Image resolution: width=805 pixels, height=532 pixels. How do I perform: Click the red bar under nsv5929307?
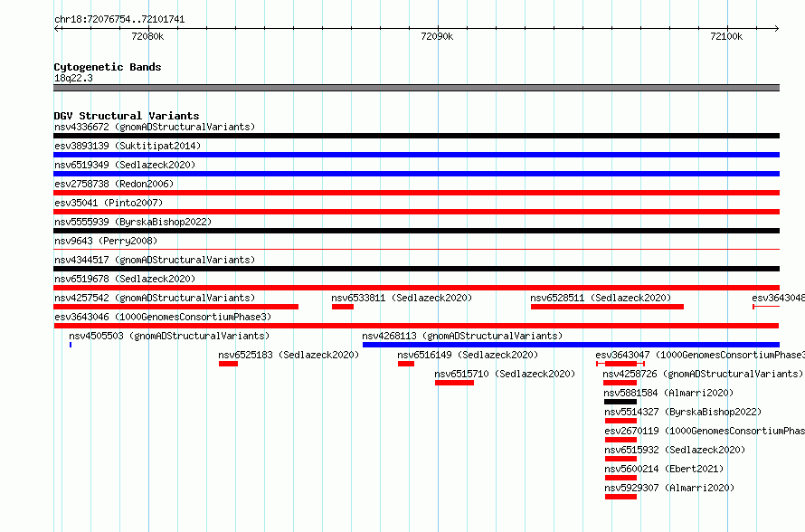click(x=620, y=497)
